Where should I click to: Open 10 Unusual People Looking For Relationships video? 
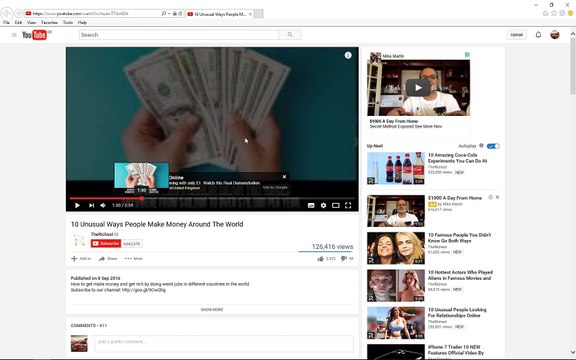[x=457, y=313]
